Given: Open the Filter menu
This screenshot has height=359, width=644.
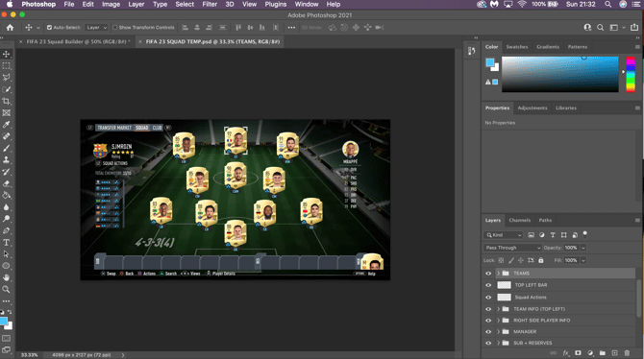Looking at the screenshot, I should tap(210, 4).
